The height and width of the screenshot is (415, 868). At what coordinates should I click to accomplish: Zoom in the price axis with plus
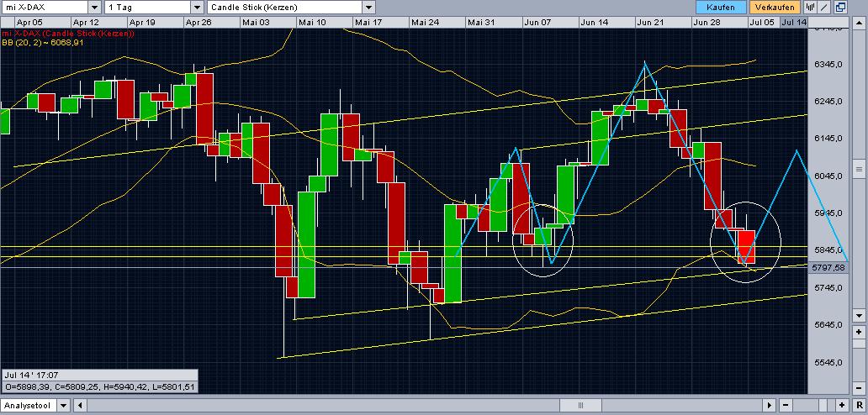pos(859,332)
